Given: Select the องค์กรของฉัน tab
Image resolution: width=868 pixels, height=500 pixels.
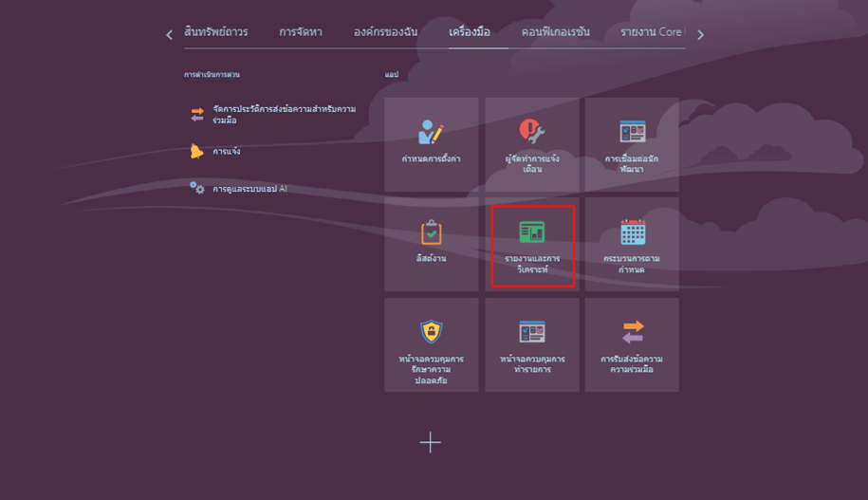Looking at the screenshot, I should pyautogui.click(x=385, y=32).
